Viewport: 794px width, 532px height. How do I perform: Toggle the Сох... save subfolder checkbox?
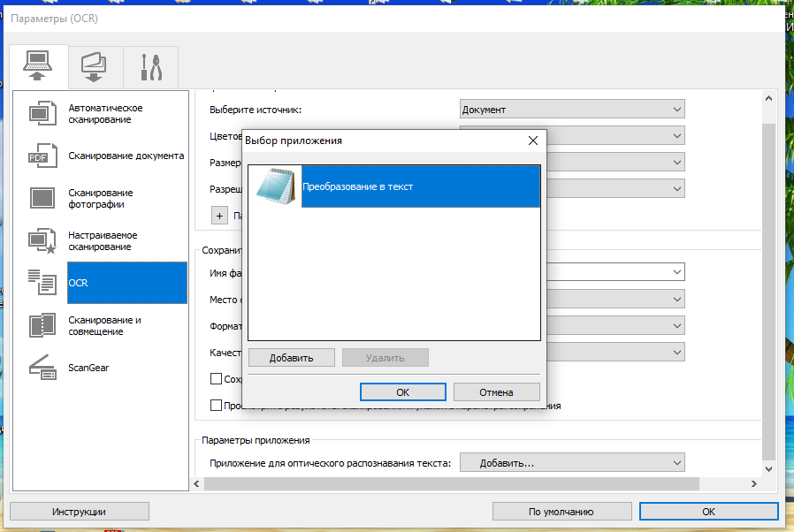pyautogui.click(x=217, y=378)
